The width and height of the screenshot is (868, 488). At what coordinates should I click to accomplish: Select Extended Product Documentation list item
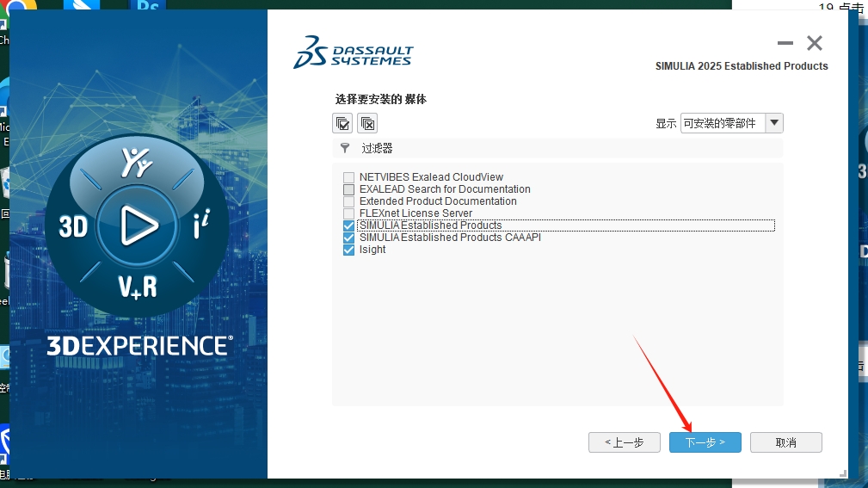click(x=438, y=201)
